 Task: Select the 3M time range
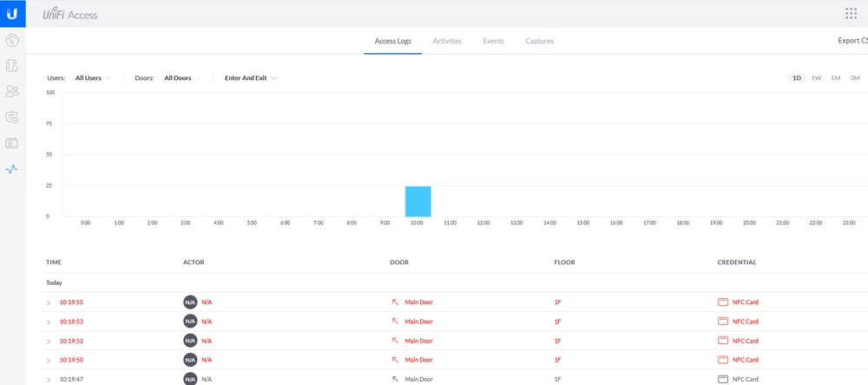(854, 78)
